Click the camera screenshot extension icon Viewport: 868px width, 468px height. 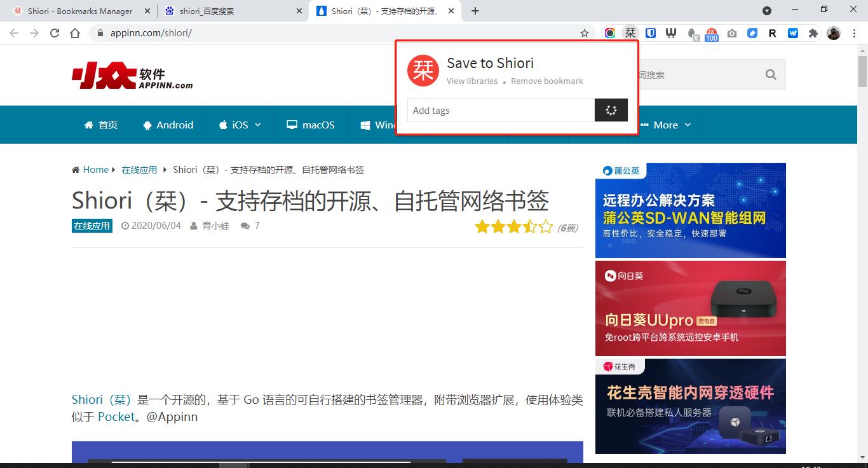pos(732,32)
